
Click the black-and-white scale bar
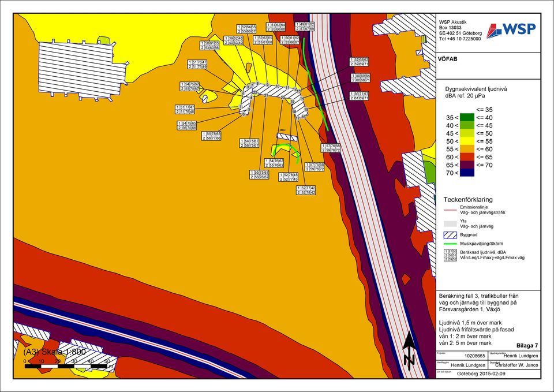pos(66,366)
